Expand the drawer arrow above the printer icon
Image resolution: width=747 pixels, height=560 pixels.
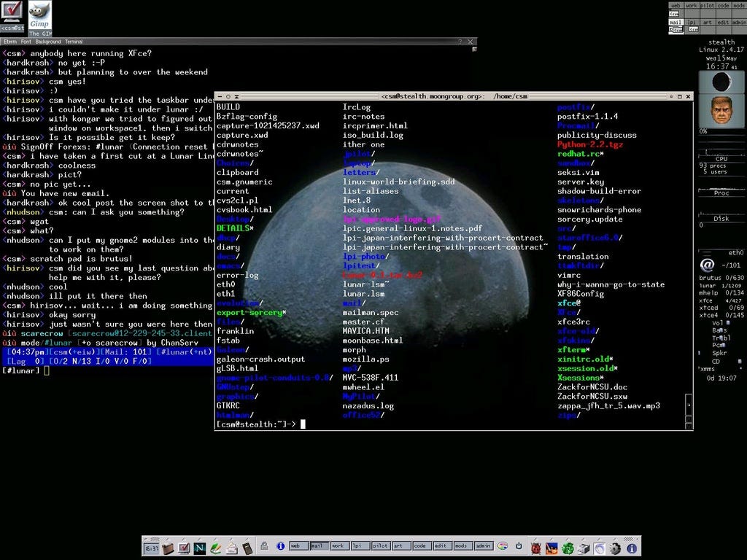point(584,539)
